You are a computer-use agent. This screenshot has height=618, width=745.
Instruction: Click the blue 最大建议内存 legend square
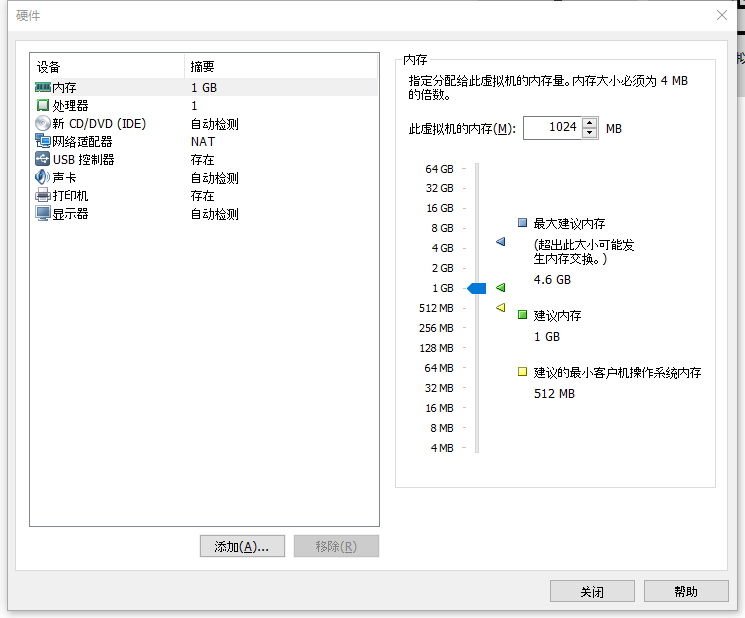tap(522, 223)
